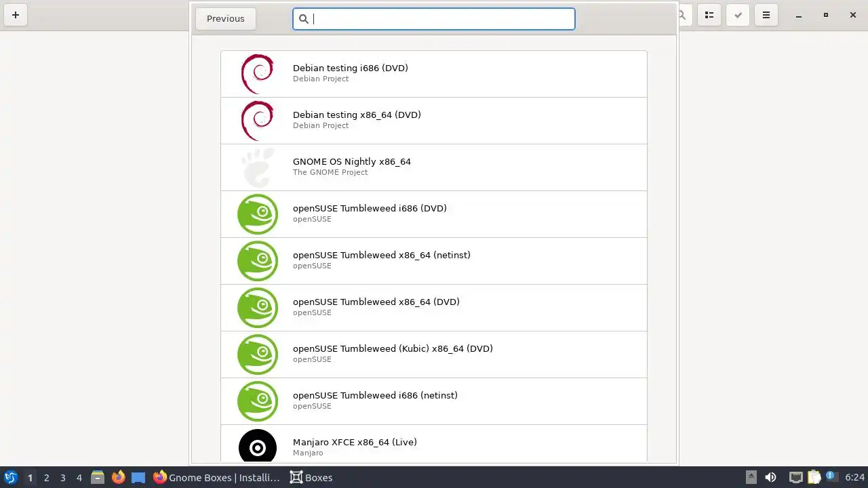Switch to workspace 2
Screen dimensions: 868x488
[x=46, y=478]
